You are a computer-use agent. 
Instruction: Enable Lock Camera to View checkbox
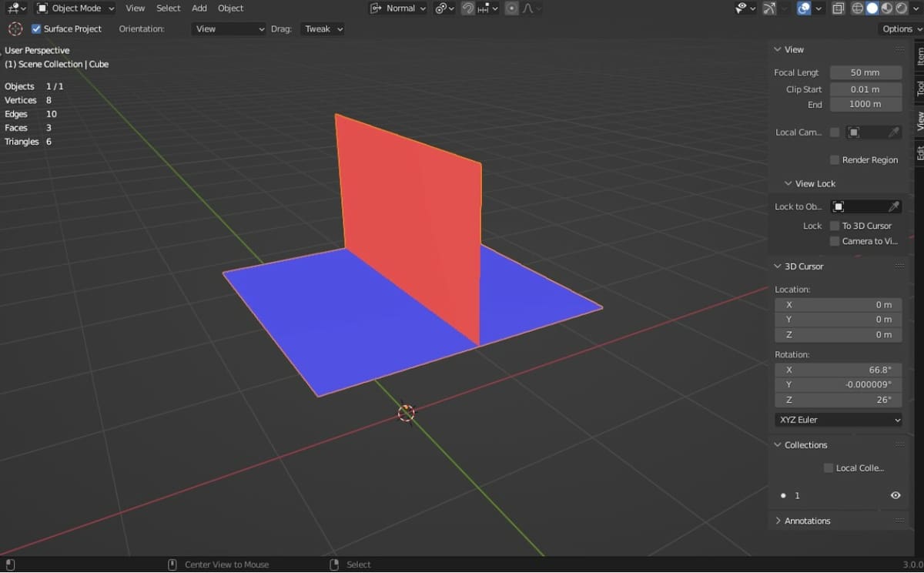coord(835,241)
